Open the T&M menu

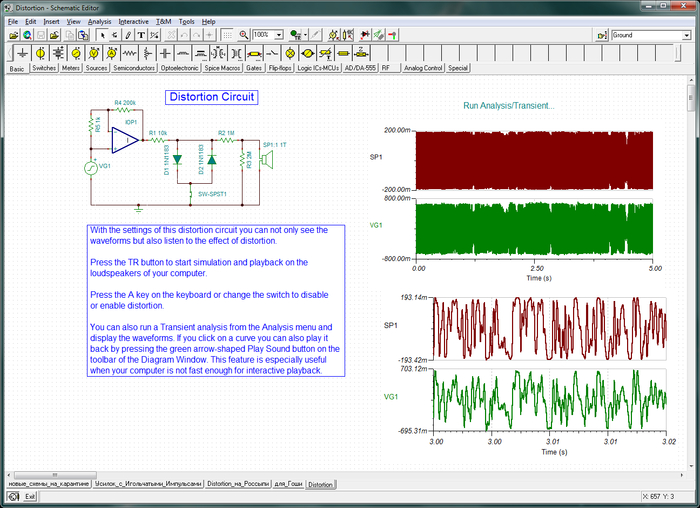click(163, 21)
